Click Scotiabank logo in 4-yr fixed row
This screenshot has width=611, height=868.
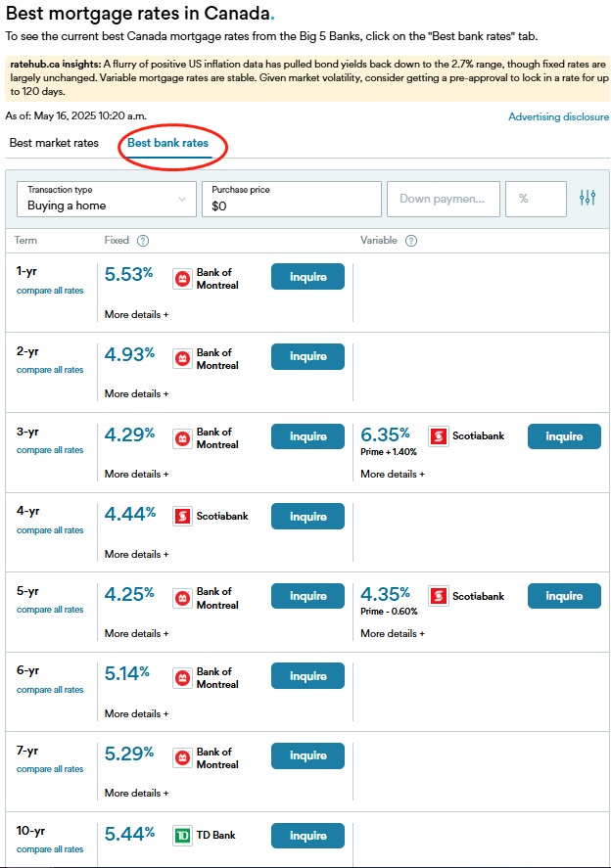pyautogui.click(x=182, y=517)
